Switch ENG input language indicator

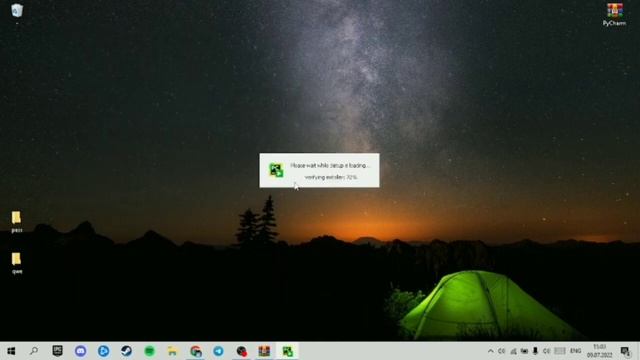coord(576,351)
